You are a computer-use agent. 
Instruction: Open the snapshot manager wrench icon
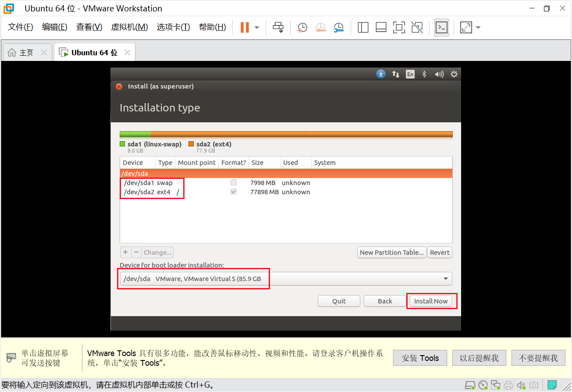[338, 27]
